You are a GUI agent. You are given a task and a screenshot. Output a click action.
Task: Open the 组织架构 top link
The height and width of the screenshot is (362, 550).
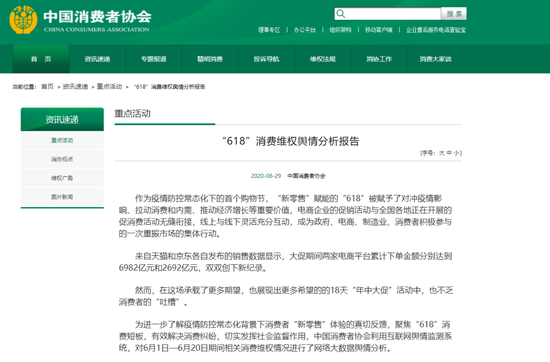340,30
